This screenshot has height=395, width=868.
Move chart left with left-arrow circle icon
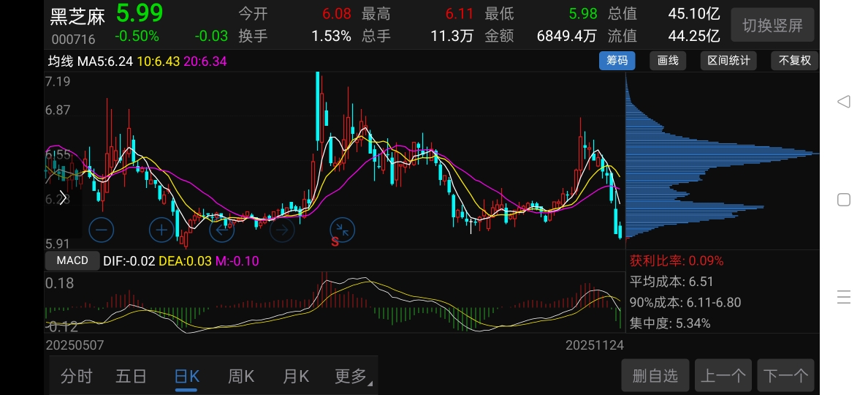pyautogui.click(x=222, y=230)
